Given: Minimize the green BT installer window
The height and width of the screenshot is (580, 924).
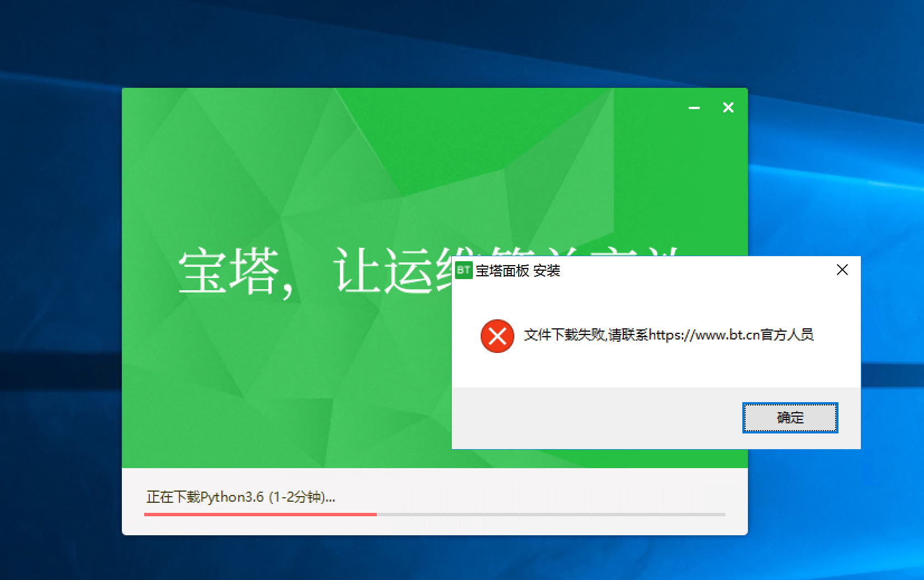Looking at the screenshot, I should (x=694, y=107).
